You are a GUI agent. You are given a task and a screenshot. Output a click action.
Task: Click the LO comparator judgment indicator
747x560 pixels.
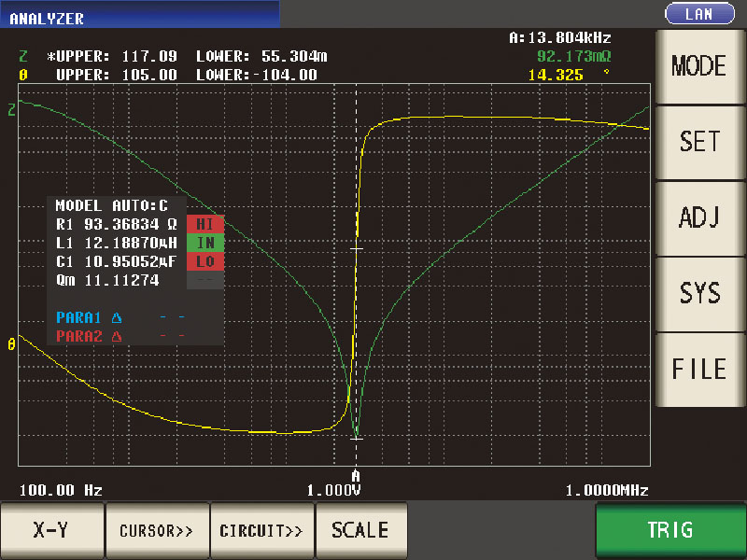pyautogui.click(x=204, y=261)
